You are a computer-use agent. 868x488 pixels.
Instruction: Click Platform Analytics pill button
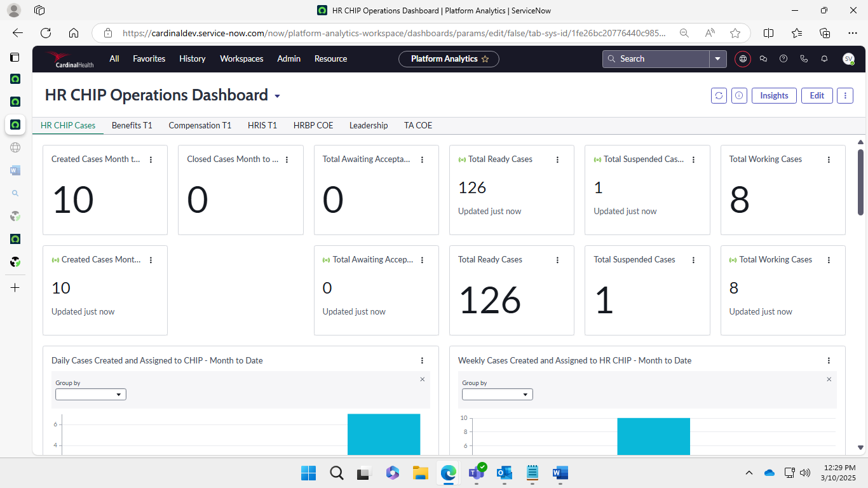pyautogui.click(x=449, y=59)
